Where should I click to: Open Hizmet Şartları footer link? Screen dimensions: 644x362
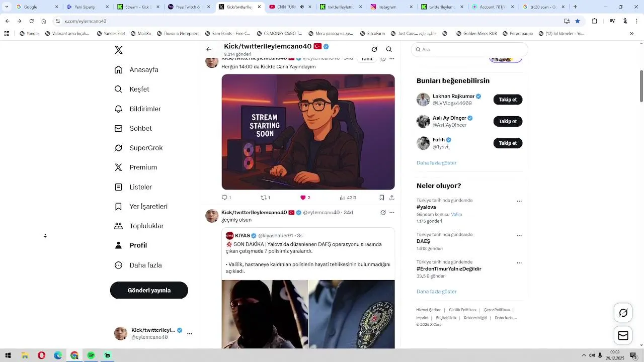pos(429,310)
